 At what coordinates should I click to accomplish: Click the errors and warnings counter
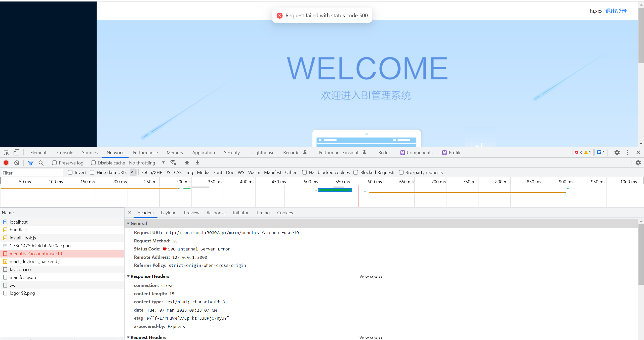(583, 152)
